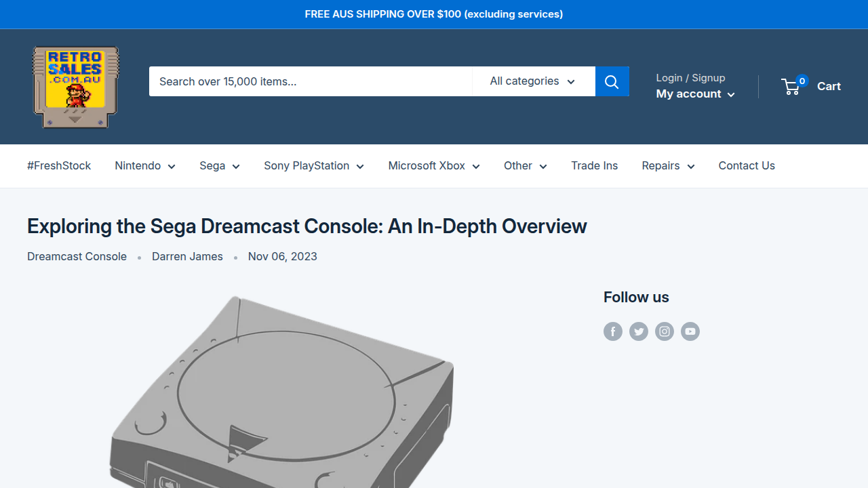
Task: Expand the Sony PlayStation menu
Action: (314, 166)
